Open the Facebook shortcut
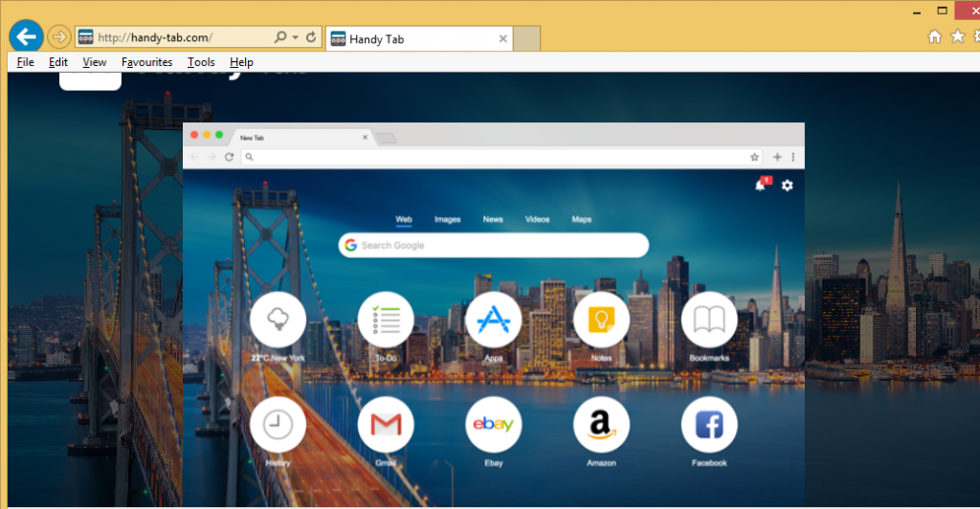Viewport: 980px width, 509px height. [x=709, y=425]
